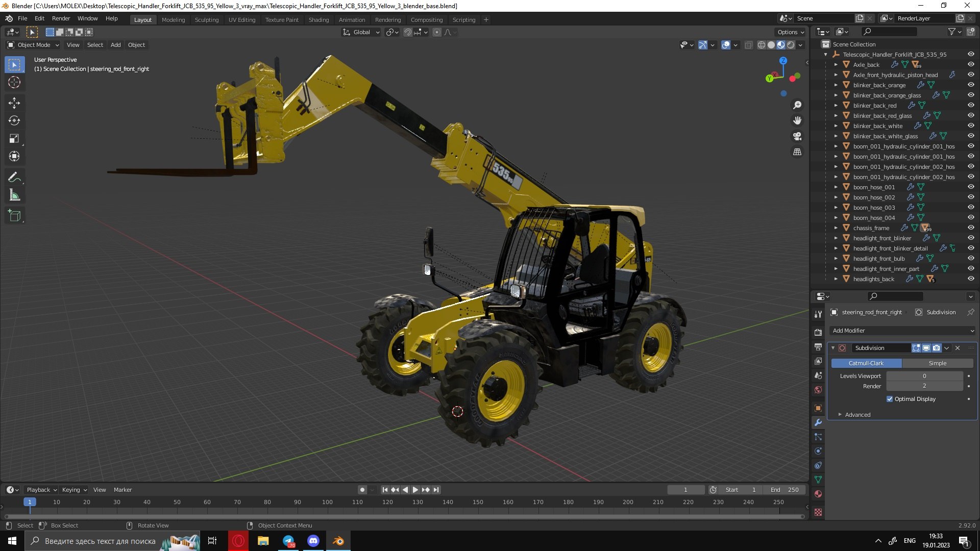
Task: Open the Playback dropdown in timeline
Action: click(x=41, y=490)
